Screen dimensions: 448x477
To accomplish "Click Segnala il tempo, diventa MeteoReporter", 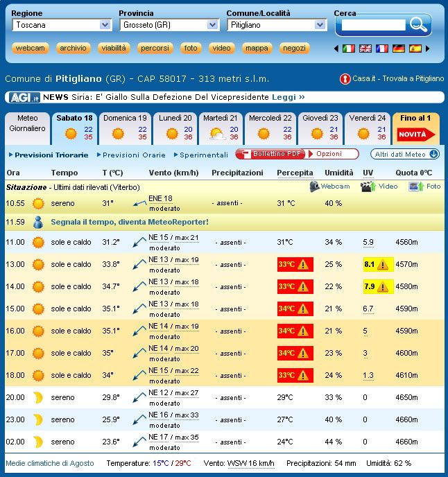I will (x=130, y=222).
